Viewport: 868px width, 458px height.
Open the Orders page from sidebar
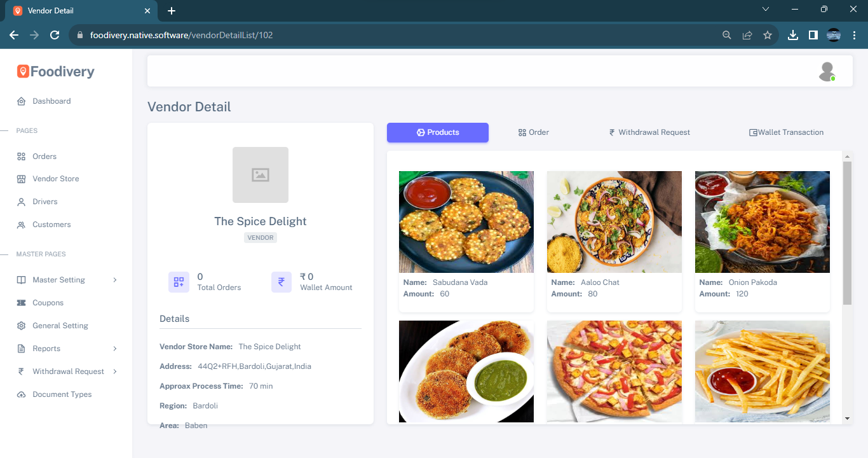pyautogui.click(x=44, y=156)
